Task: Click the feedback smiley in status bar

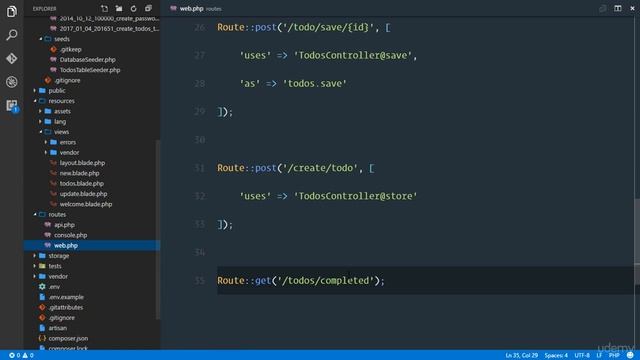Action: pos(630,356)
